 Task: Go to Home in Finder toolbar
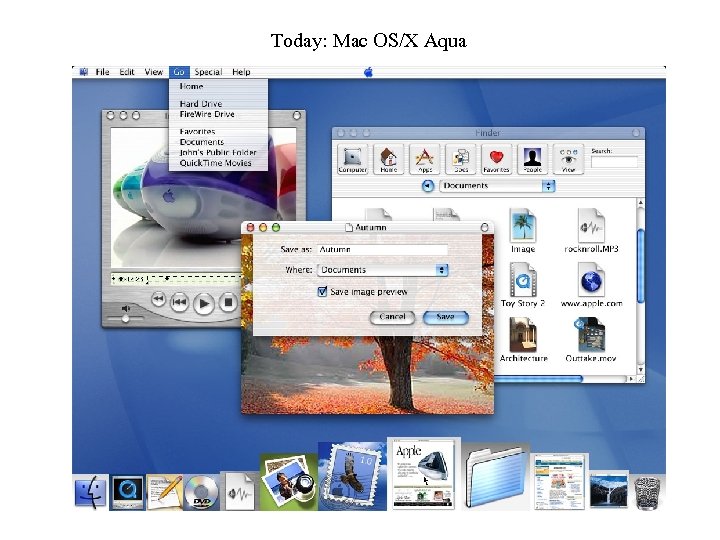coord(388,159)
